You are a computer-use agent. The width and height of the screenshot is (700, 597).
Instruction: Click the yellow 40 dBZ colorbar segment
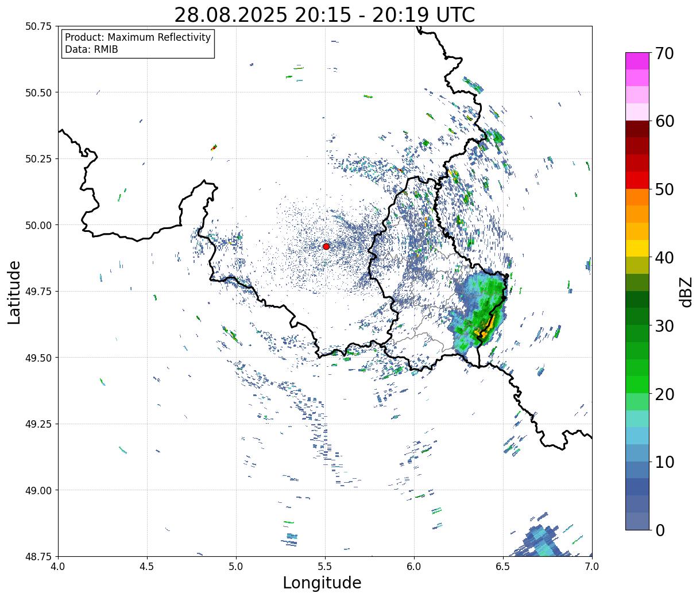tap(637, 248)
